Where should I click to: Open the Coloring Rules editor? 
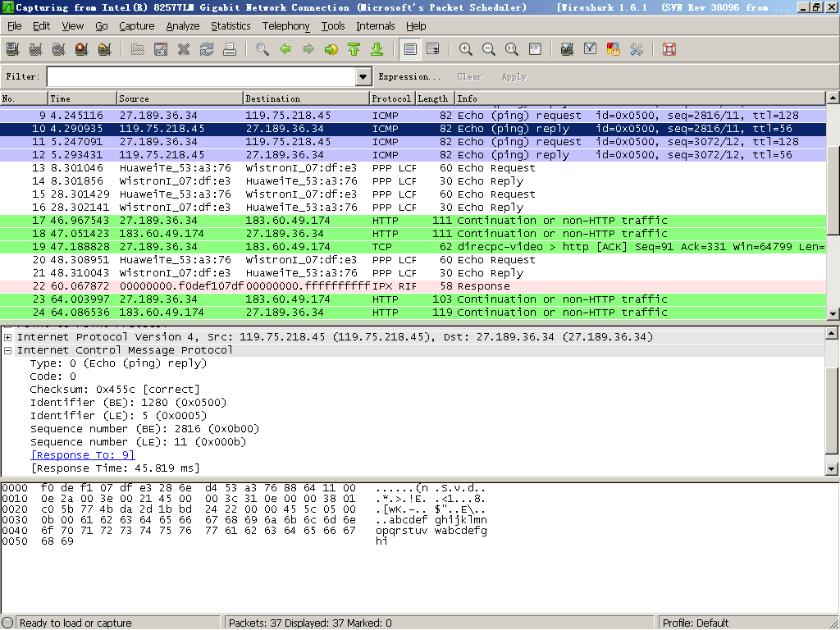point(613,49)
